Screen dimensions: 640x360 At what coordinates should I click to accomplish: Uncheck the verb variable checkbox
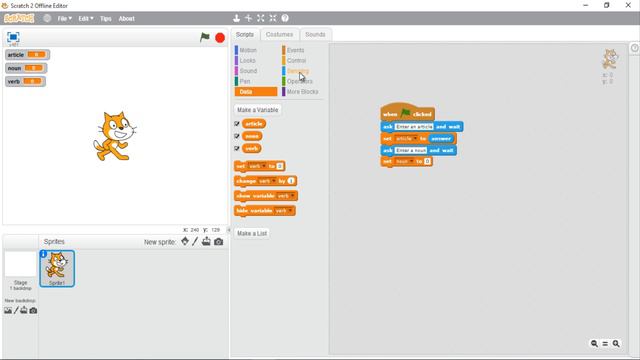pyautogui.click(x=237, y=149)
